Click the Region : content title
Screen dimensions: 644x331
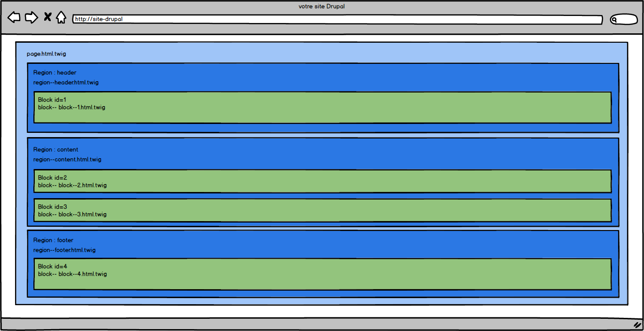pos(55,150)
